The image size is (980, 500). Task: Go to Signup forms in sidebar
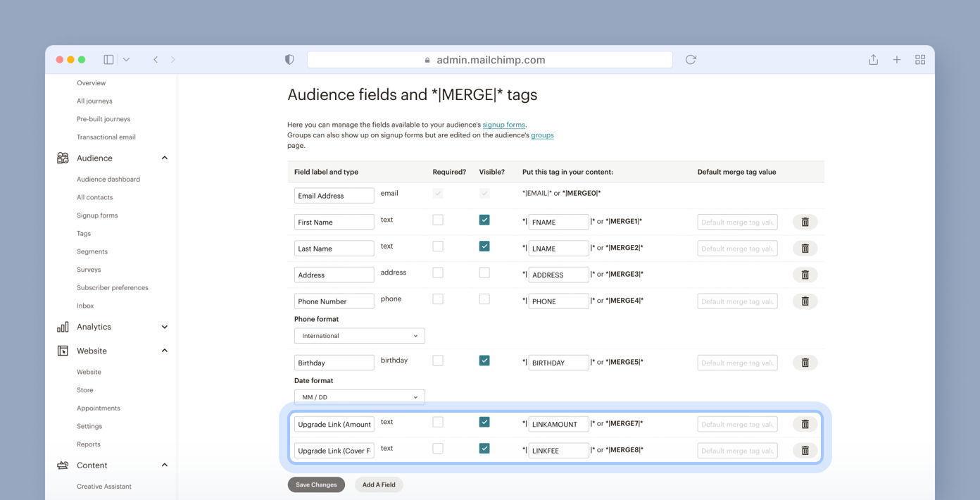point(97,215)
